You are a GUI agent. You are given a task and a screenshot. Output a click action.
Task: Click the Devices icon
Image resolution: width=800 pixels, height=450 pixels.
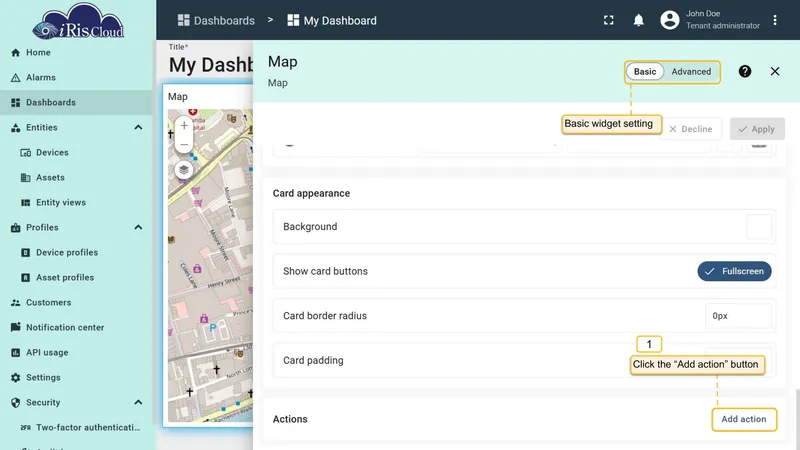pos(26,153)
